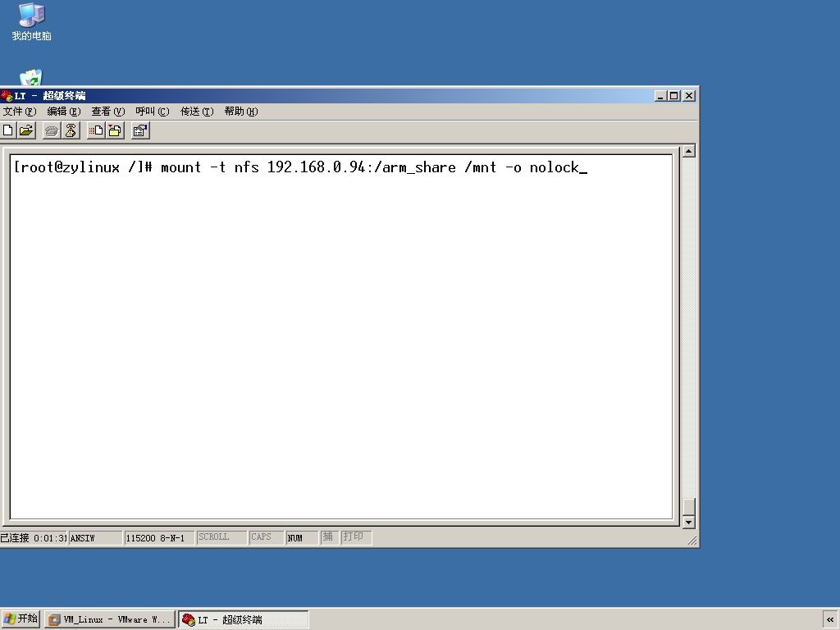The image size is (840, 630).
Task: Click the vertical scrollbar thumb
Action: 689,506
